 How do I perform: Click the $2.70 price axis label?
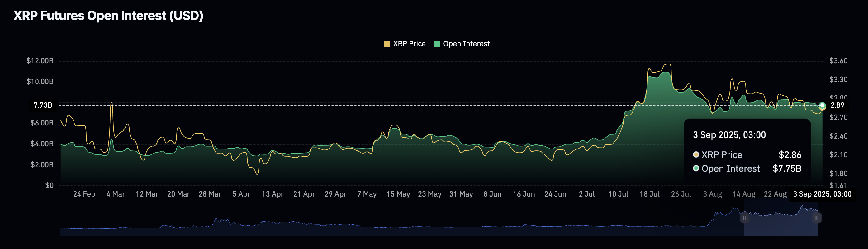(838, 117)
